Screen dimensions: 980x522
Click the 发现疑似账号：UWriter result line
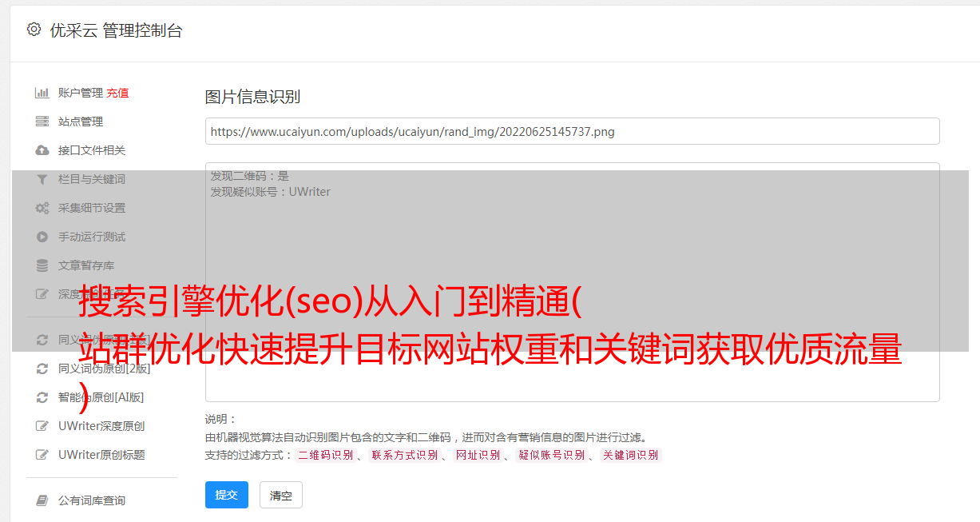[x=271, y=192]
